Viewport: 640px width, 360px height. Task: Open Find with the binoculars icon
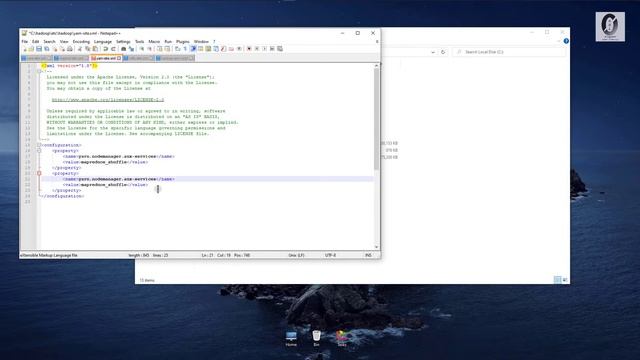123,49
